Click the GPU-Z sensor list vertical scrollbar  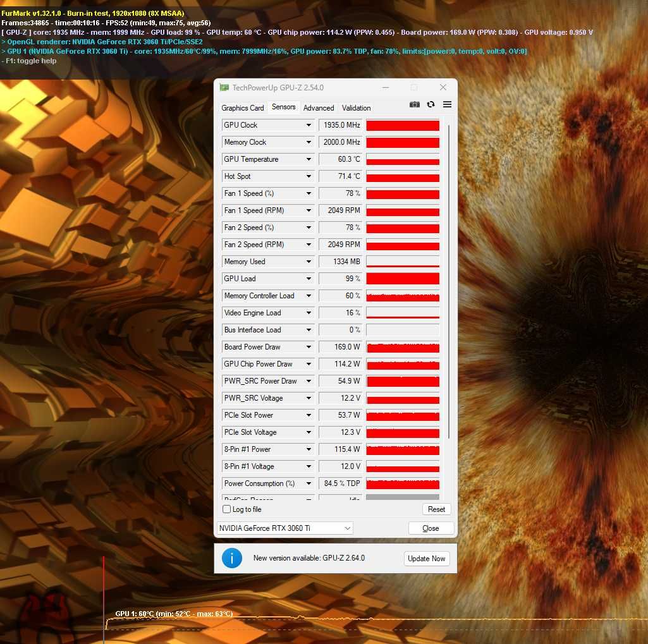(x=448, y=281)
